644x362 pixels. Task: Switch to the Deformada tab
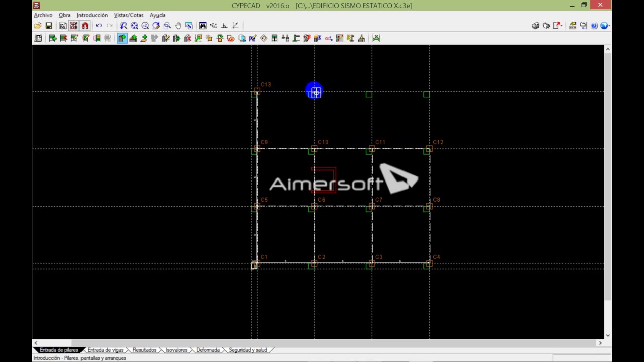[208, 350]
